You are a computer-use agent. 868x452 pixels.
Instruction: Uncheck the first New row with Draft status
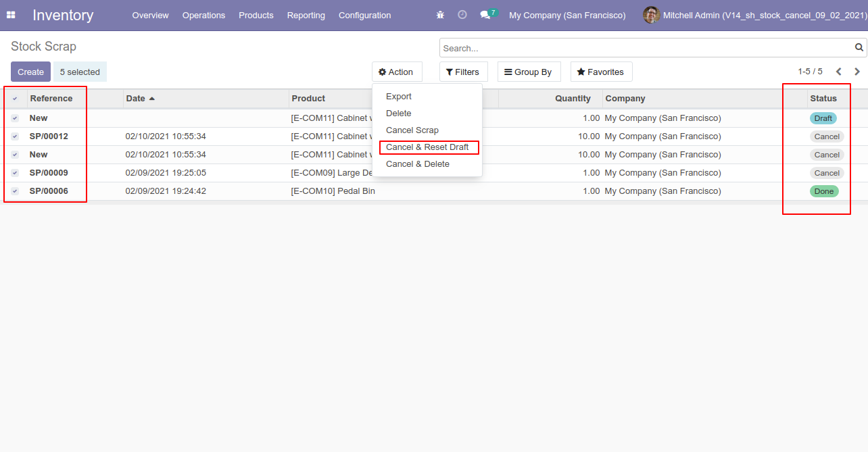pos(15,118)
